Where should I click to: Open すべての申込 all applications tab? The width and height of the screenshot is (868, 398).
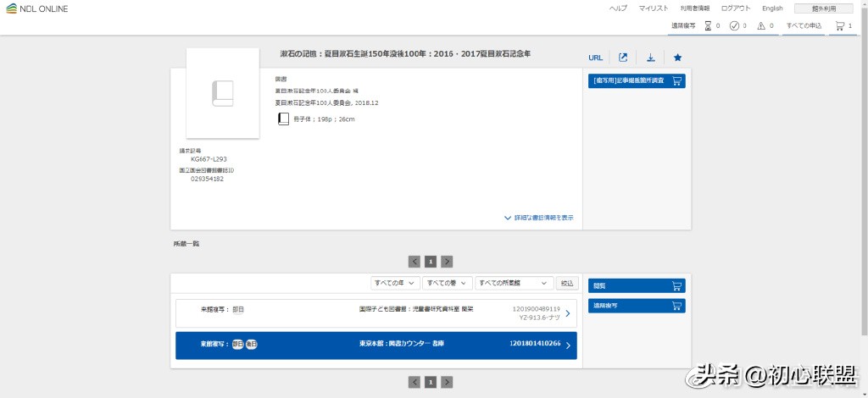click(x=804, y=25)
